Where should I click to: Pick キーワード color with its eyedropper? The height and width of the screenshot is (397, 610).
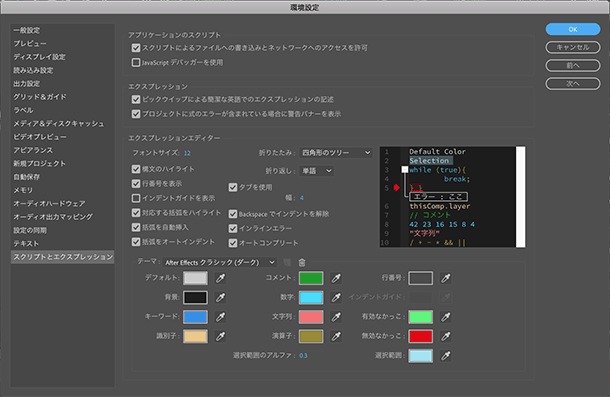click(x=220, y=317)
